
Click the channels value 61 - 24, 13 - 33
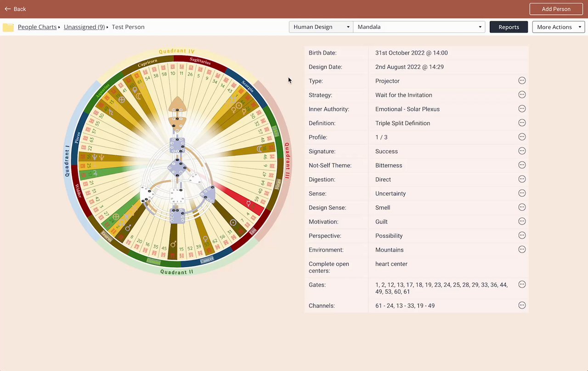click(x=405, y=306)
